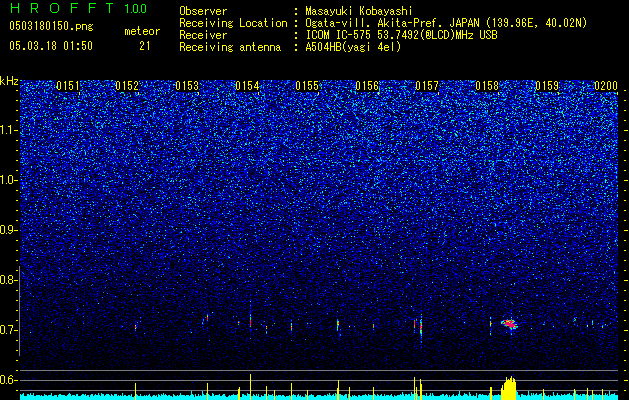
Task: Select receiver text ICOM IC-575 53.7492 MHz USB
Action: click(x=401, y=35)
